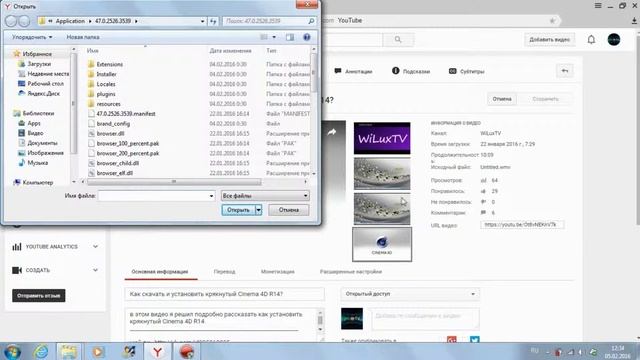Open the Organize menu dropdown

point(32,37)
